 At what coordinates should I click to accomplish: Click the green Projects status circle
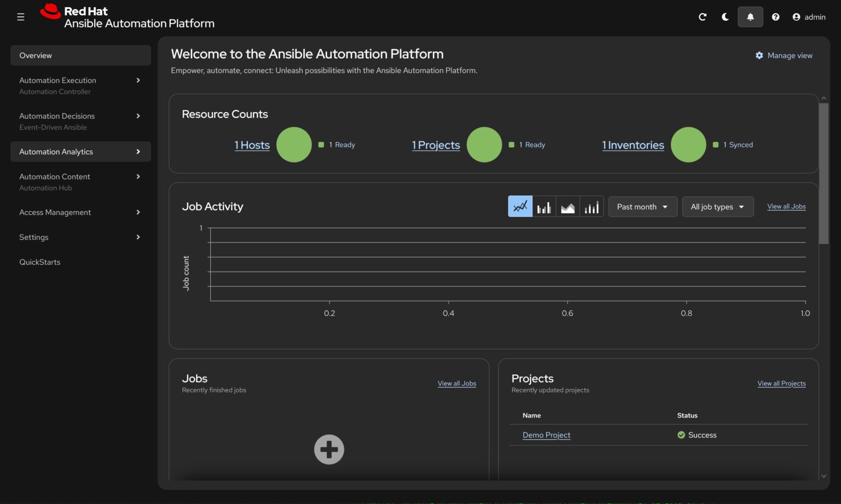click(484, 144)
